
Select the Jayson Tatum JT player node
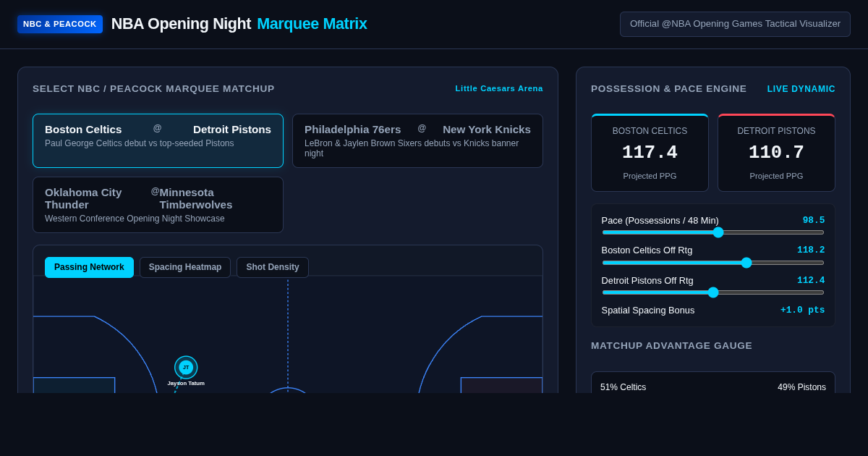click(x=186, y=368)
